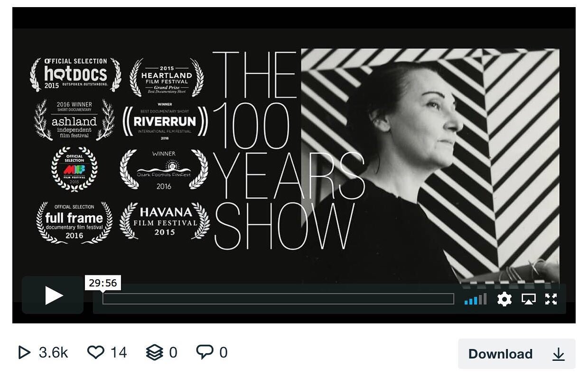Viewport: 588px width, 376px height.
Task: Open comments via speech bubble icon
Action: [x=205, y=352]
